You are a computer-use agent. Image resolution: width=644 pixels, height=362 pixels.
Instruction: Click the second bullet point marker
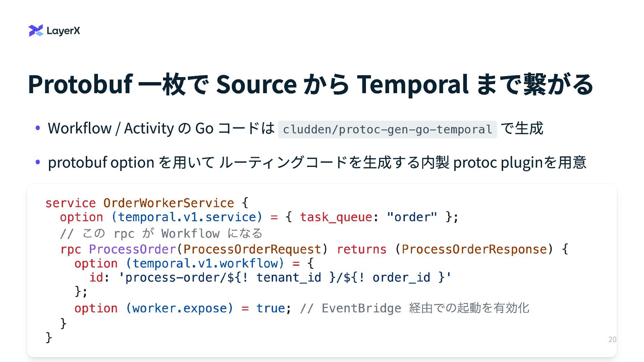(x=38, y=162)
